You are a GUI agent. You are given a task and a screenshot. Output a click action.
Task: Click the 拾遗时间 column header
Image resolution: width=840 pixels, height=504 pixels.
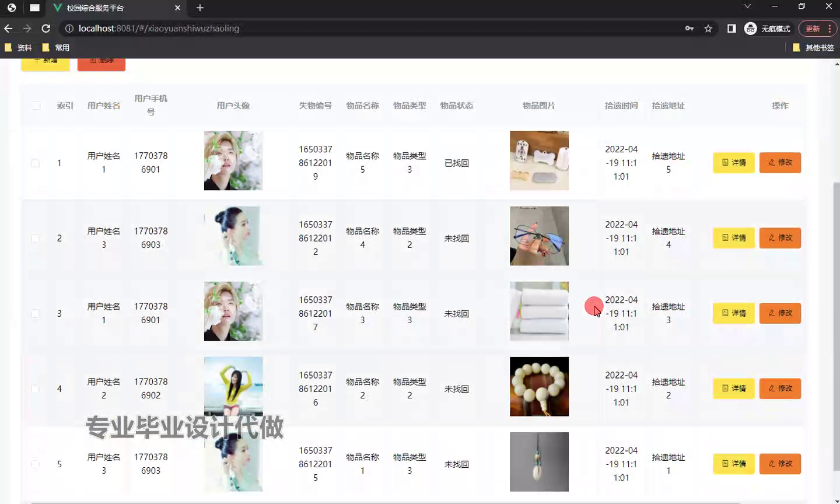click(621, 106)
